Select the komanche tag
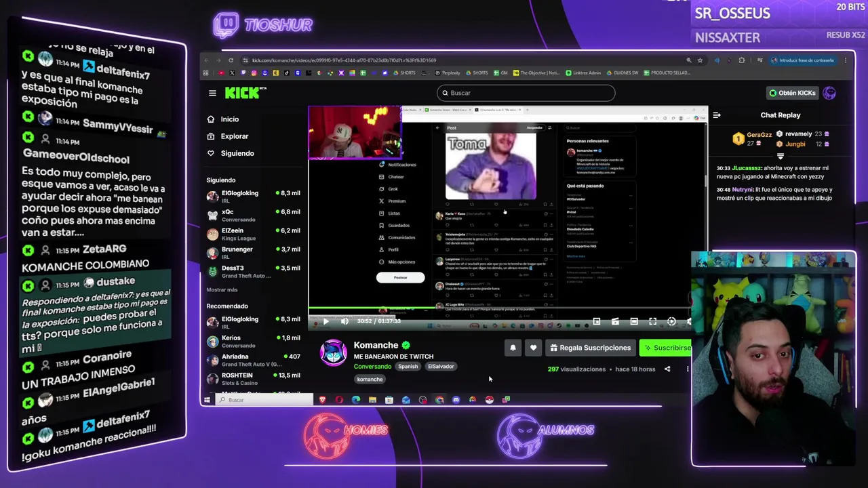 370,380
